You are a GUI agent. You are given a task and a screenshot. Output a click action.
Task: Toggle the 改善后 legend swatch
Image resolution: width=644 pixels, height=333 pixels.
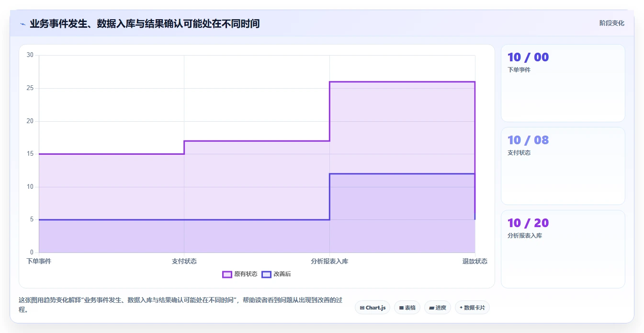click(x=266, y=274)
